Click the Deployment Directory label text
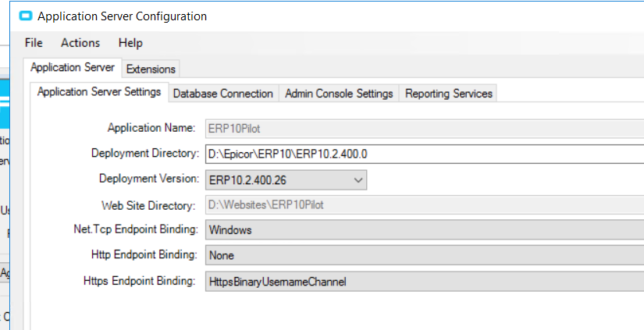 point(144,154)
